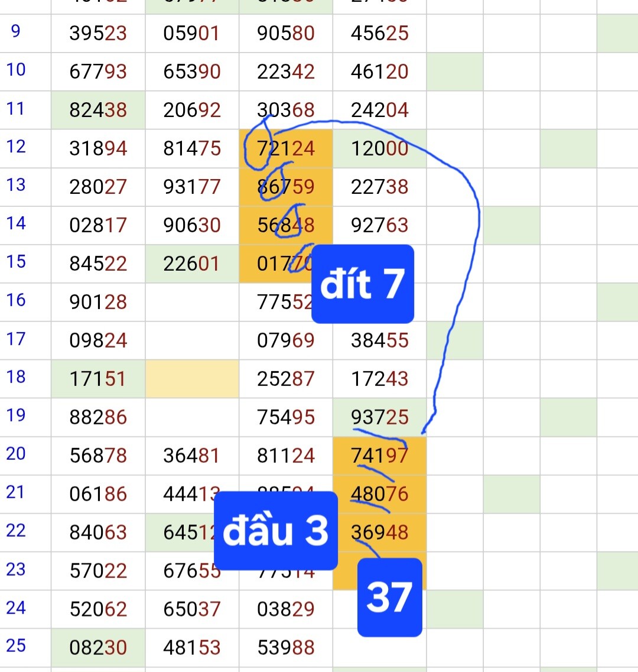Click the blue "đít 7" annotation label
Viewport: 638px width, 672px height.
click(x=362, y=284)
